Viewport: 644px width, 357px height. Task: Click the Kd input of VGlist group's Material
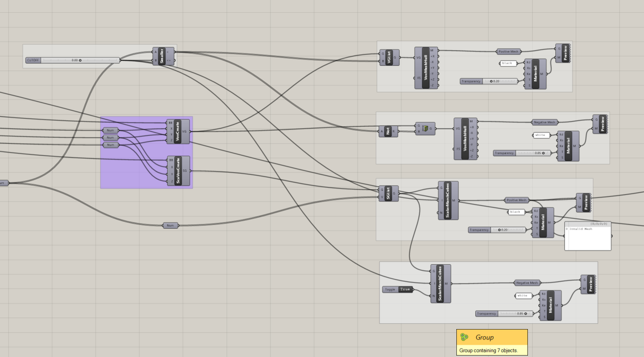528,62
